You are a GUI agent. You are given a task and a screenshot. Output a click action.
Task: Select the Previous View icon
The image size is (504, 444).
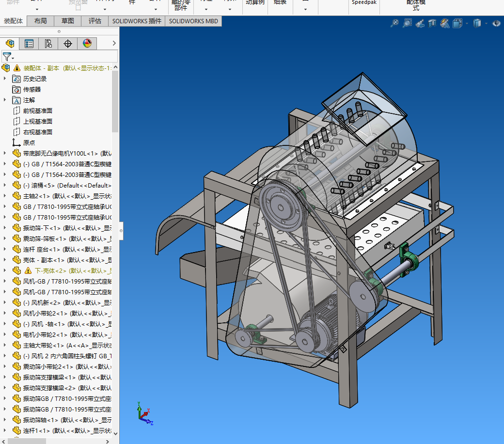click(x=420, y=23)
